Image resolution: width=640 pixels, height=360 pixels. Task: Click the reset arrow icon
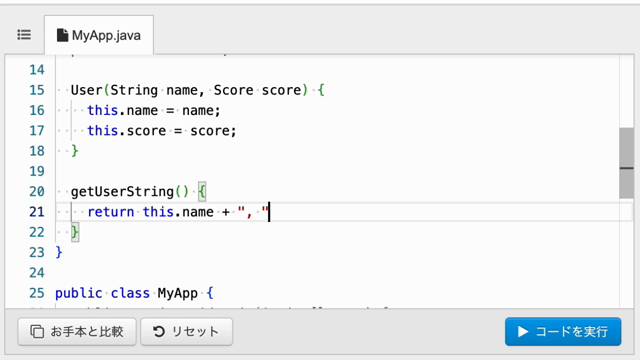pyautogui.click(x=159, y=331)
